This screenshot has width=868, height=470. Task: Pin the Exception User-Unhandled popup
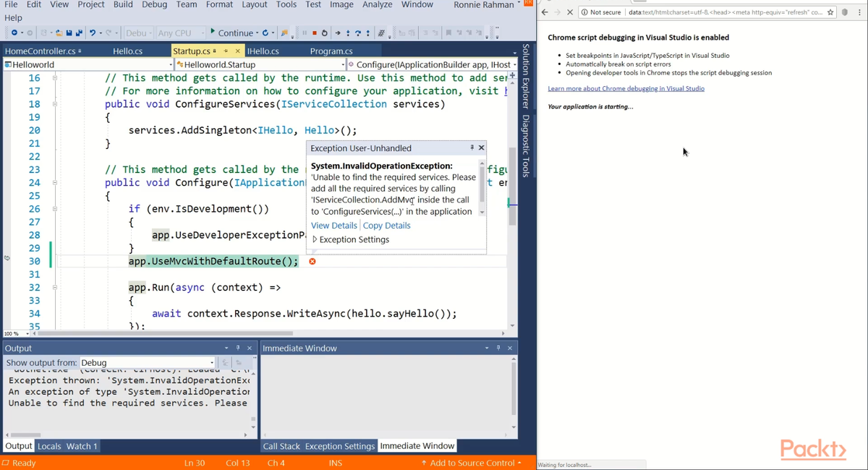click(472, 148)
